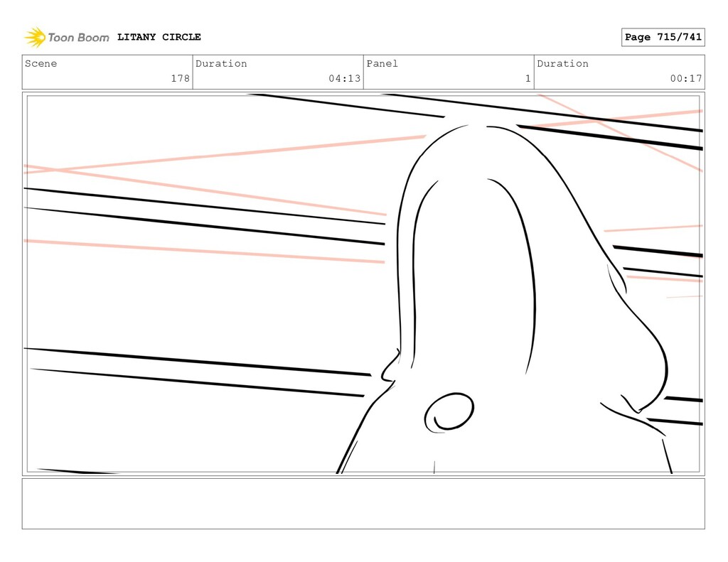The height and width of the screenshot is (562, 728).
Task: Click the storyboard panel drawing thumbnail
Action: 363,284
